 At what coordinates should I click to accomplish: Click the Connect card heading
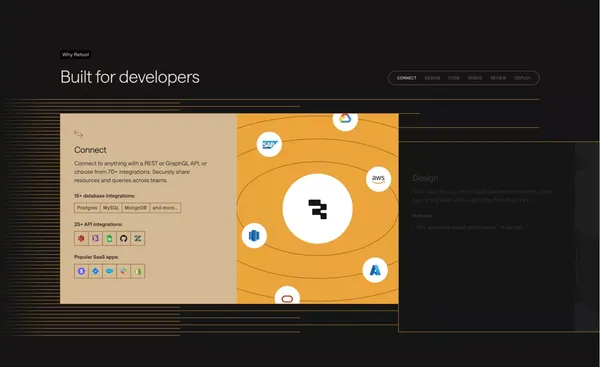(90, 150)
